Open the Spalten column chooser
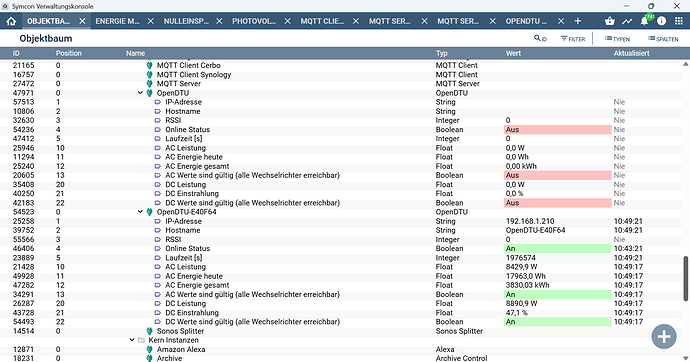 click(x=663, y=39)
